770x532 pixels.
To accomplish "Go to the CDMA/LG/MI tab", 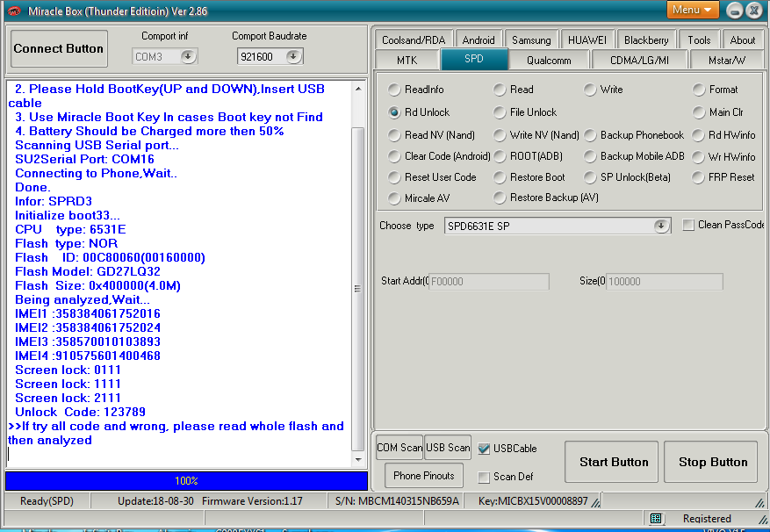I will coord(639,60).
